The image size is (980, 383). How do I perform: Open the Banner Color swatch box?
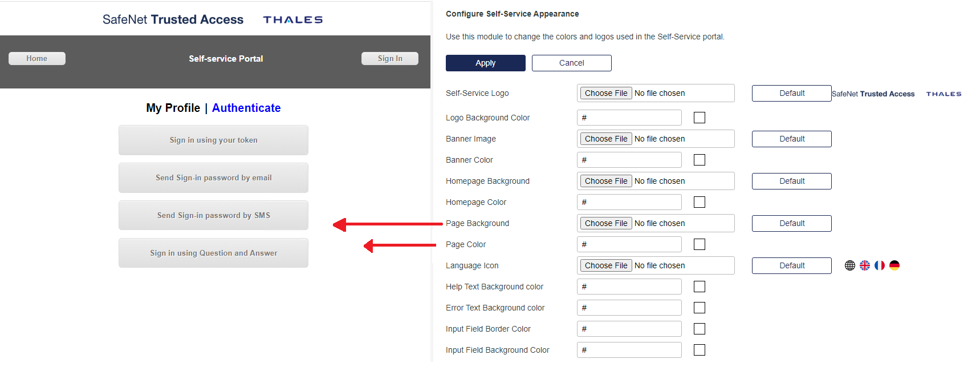[x=700, y=160]
